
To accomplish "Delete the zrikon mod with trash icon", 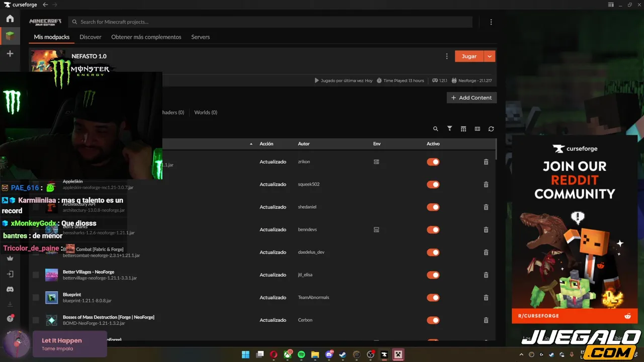I will (486, 162).
